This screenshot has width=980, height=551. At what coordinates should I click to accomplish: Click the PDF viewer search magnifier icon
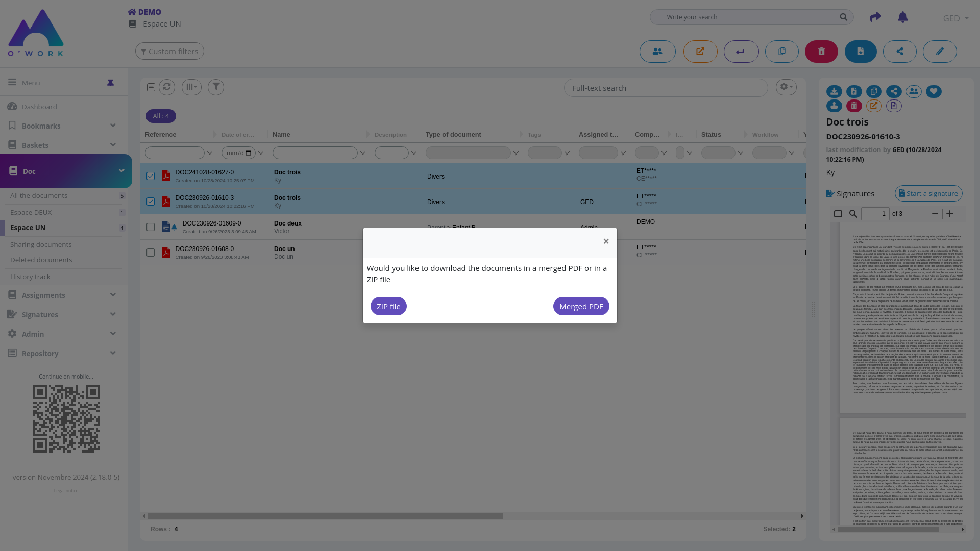click(x=853, y=214)
